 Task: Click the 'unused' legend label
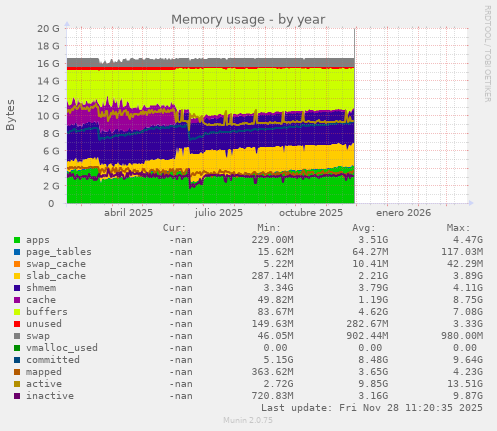[44, 324]
